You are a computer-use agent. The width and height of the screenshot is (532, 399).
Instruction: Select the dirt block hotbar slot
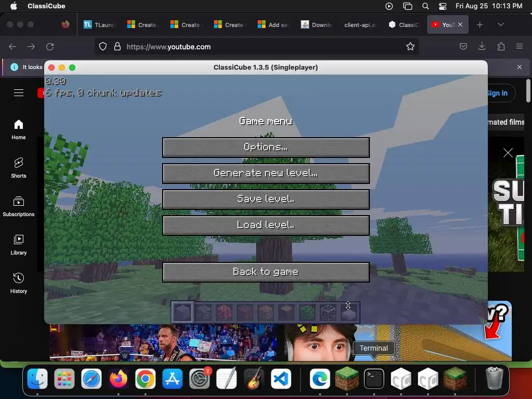(245, 312)
